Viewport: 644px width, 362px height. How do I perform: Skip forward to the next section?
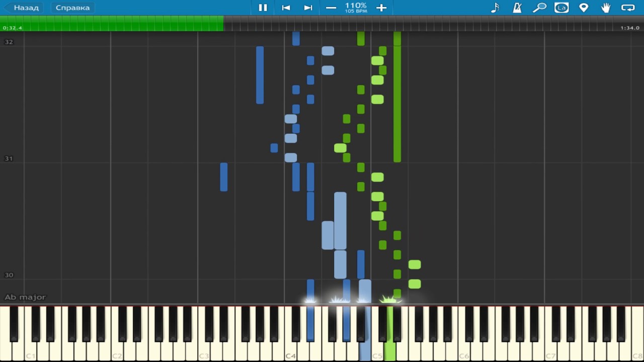[308, 8]
